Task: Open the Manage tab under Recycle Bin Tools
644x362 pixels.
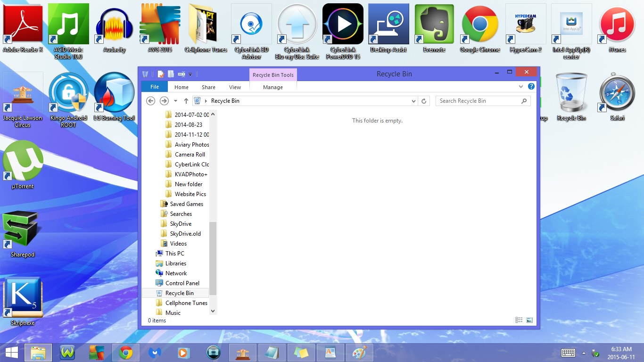Action: tap(273, 87)
